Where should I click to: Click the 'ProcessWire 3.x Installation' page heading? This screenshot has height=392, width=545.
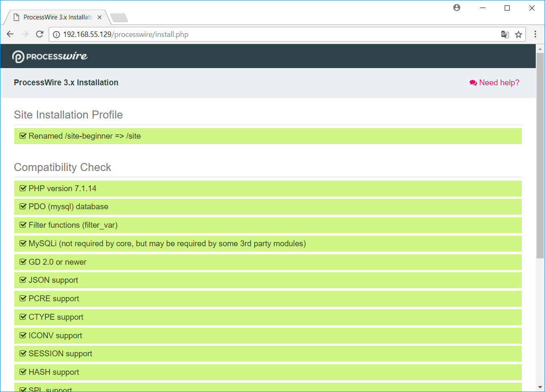tap(66, 83)
